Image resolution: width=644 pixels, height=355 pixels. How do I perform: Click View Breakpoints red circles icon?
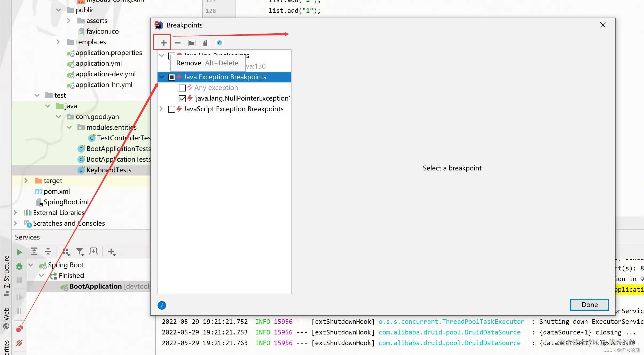(19, 329)
